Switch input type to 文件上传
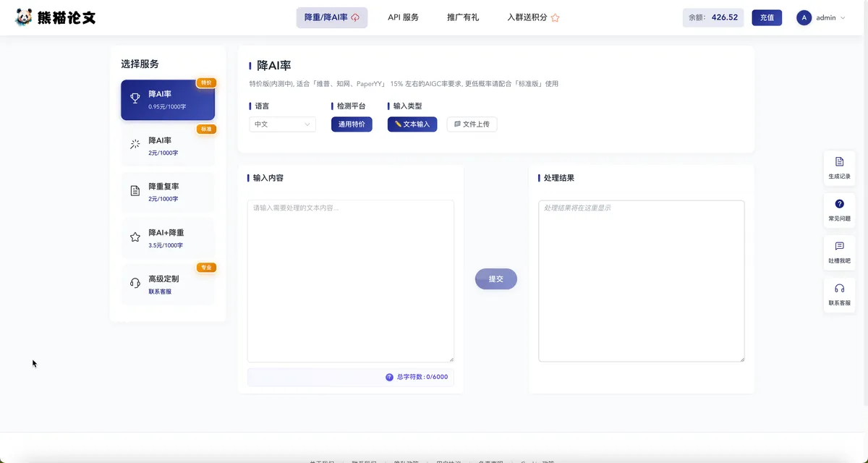The width and height of the screenshot is (868, 463). pos(472,124)
